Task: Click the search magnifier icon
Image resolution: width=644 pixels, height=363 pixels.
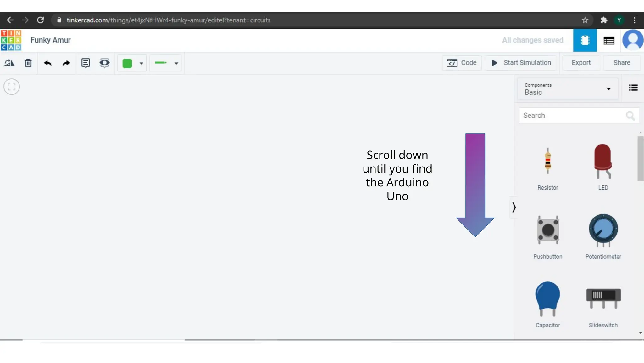Action: (x=630, y=116)
